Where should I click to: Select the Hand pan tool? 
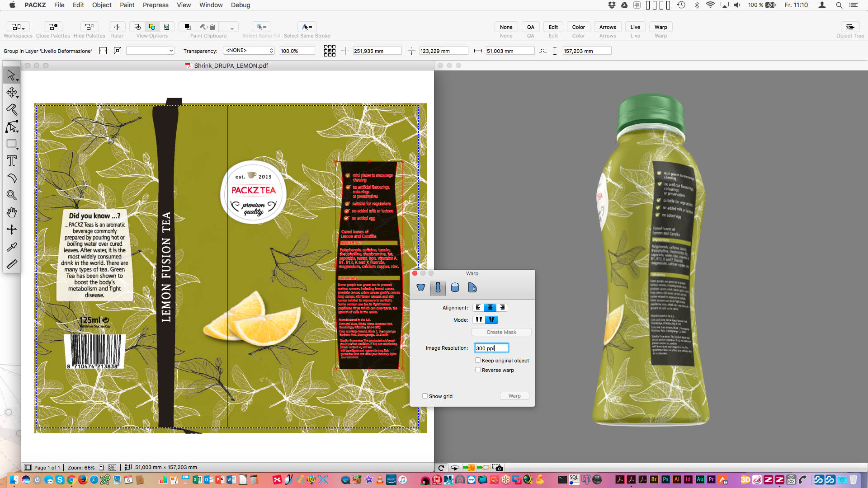point(12,212)
